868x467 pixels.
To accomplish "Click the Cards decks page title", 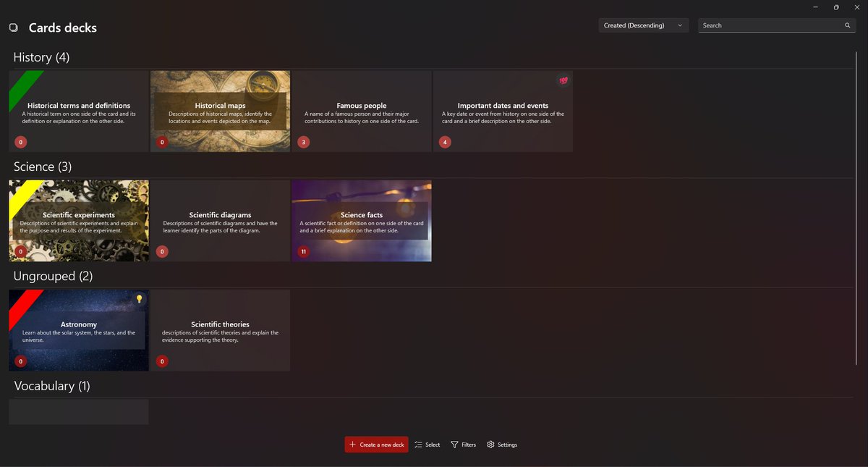I will [x=63, y=28].
